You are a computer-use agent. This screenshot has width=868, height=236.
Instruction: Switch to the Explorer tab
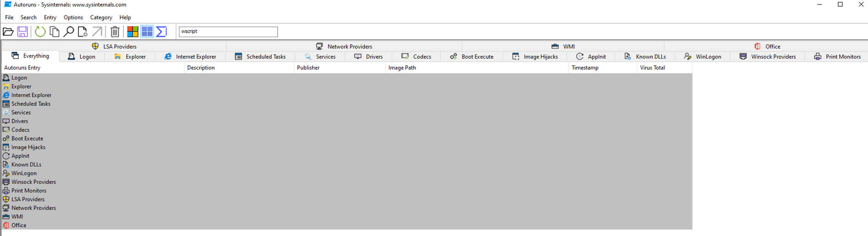click(130, 57)
